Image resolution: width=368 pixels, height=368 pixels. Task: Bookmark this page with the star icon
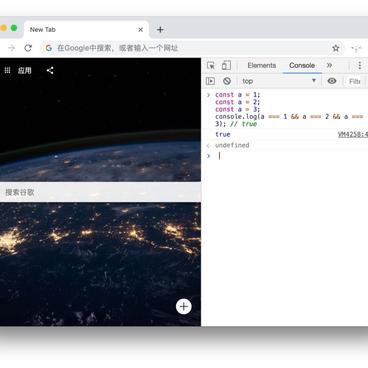tap(336, 48)
